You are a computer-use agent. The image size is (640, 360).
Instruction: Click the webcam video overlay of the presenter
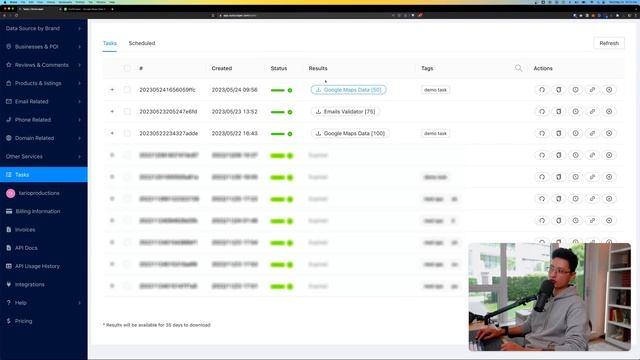[x=549, y=297]
